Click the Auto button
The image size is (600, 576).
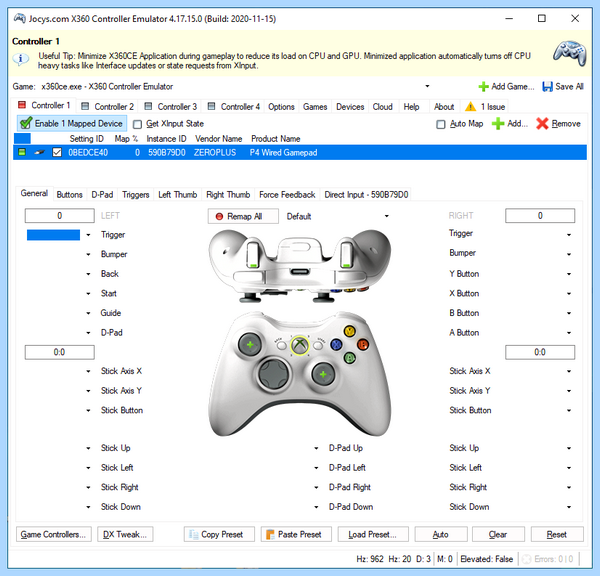pos(441,534)
